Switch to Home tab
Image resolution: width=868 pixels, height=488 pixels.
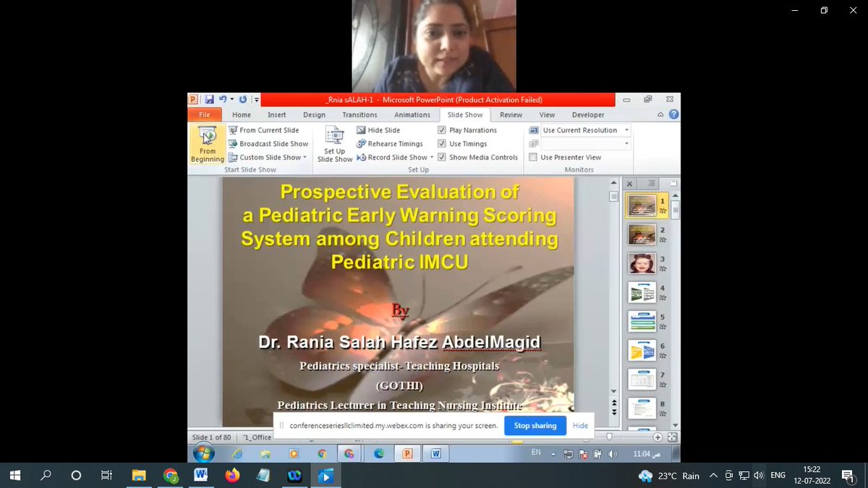pyautogui.click(x=242, y=114)
